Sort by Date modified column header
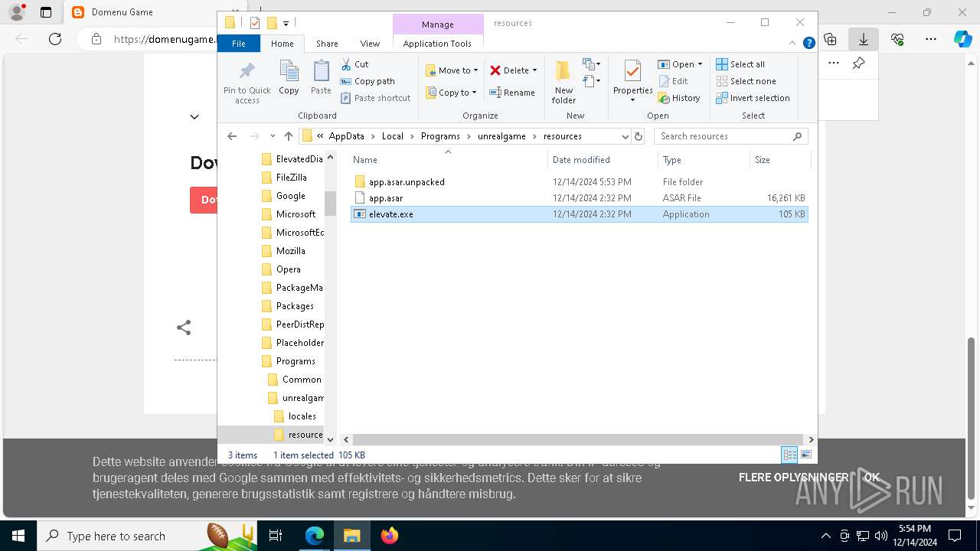The height and width of the screenshot is (551, 980). tap(603, 160)
